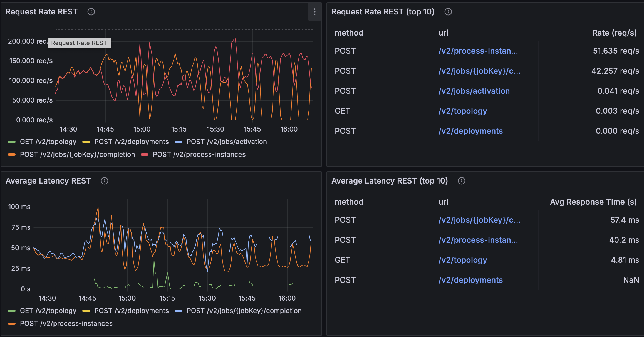Click yellow color swatch for POST /v2/deployments in Request Rate legend

[86, 142]
